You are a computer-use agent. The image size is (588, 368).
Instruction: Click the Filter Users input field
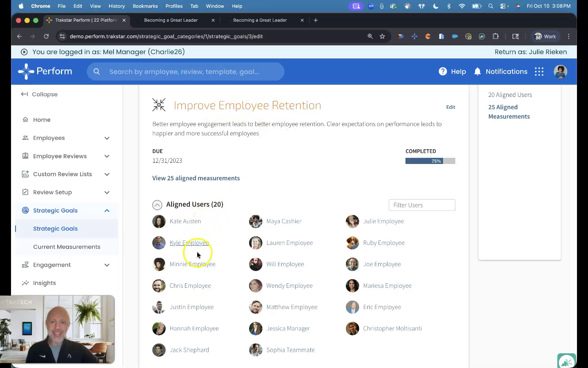coord(421,205)
